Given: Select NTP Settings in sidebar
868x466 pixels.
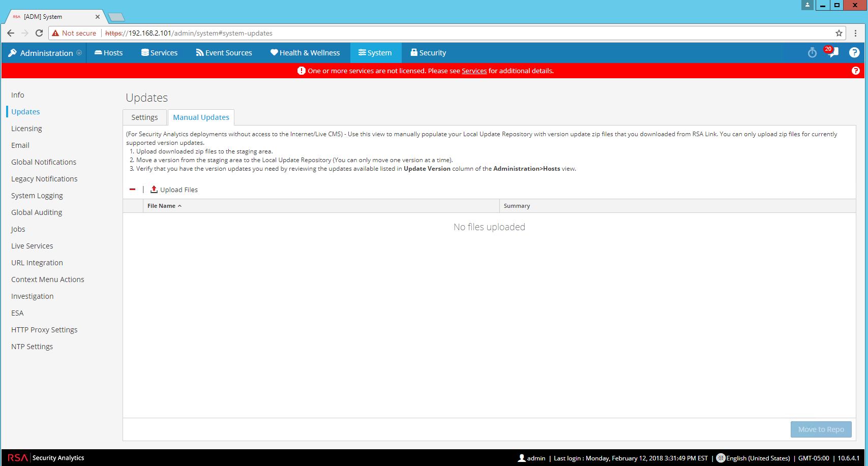Looking at the screenshot, I should point(32,347).
